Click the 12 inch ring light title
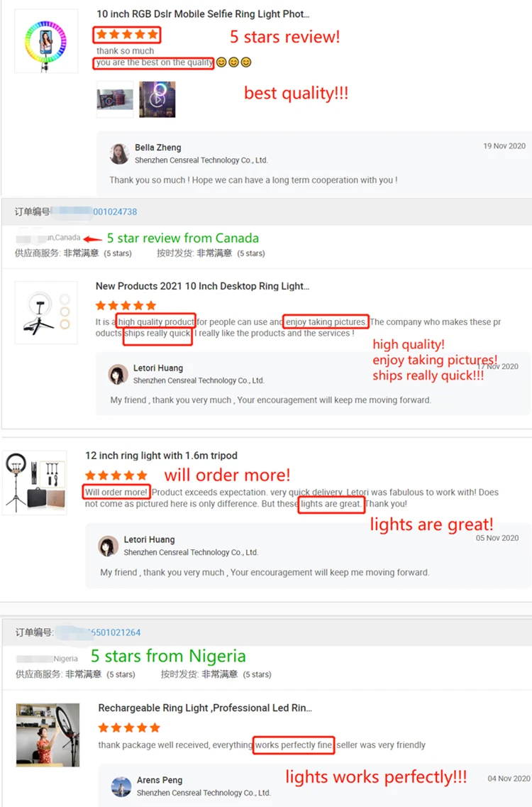The image size is (532, 807). pos(161,456)
